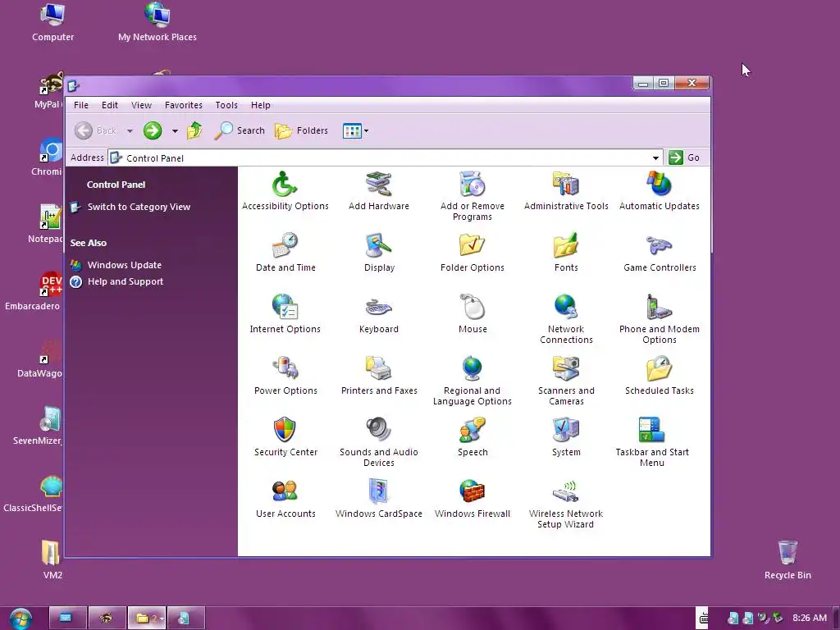This screenshot has width=840, height=630.
Task: Open the Add Hardware wizard icon
Action: point(379,191)
